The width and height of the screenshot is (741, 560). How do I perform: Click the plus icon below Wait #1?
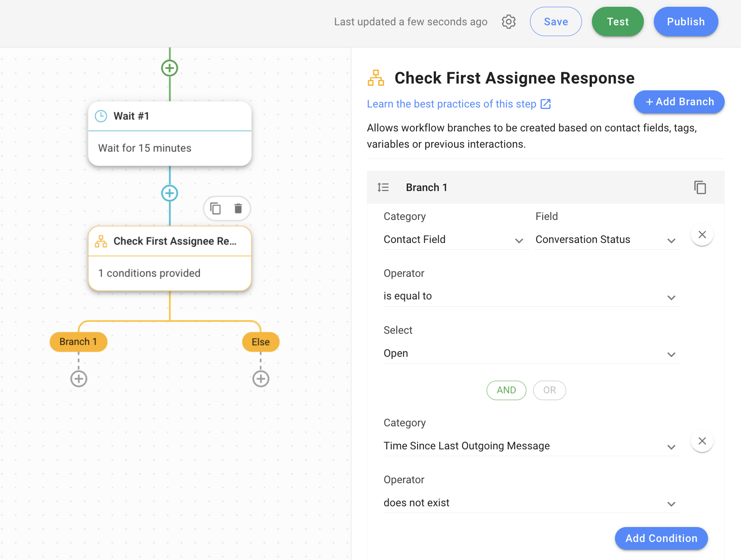(169, 193)
